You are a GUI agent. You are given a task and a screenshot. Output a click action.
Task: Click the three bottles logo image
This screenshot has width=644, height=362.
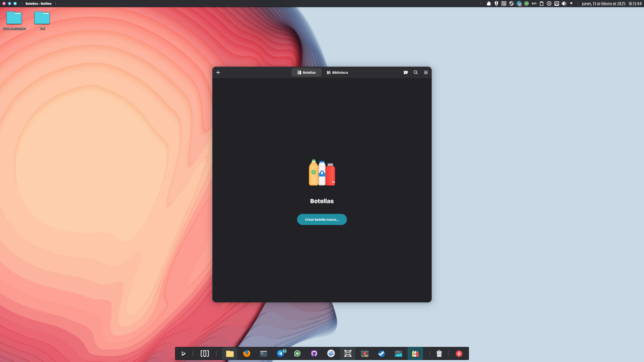322,173
